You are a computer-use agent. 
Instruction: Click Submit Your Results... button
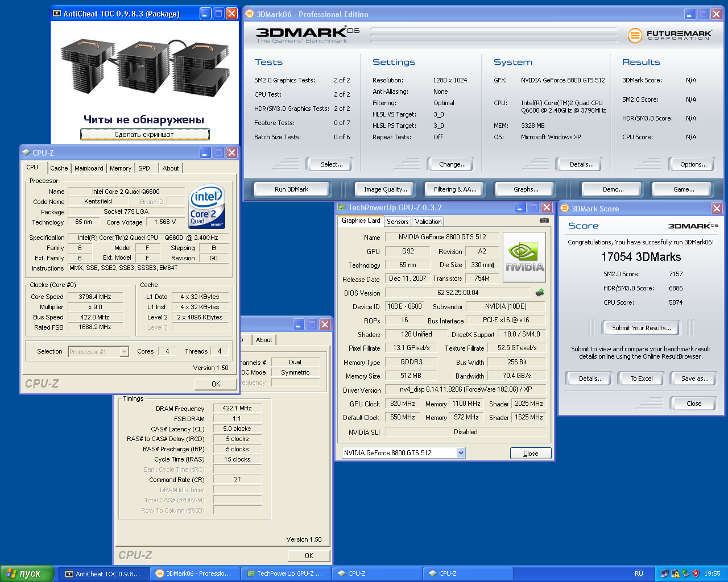click(641, 328)
